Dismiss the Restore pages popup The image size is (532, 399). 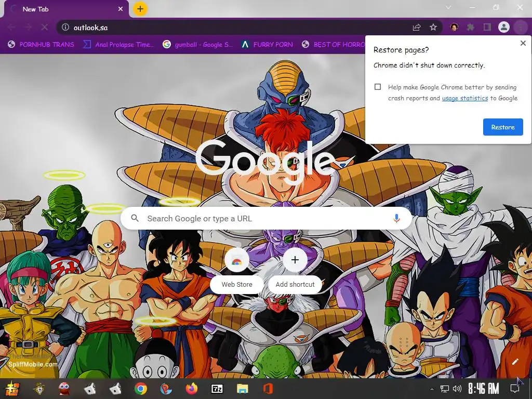click(523, 43)
